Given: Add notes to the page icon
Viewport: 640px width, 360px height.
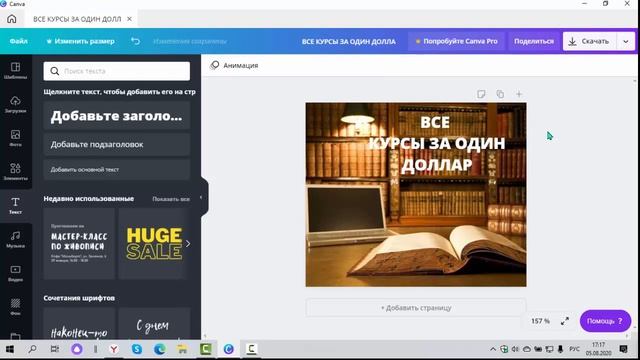Looking at the screenshot, I should (x=481, y=94).
